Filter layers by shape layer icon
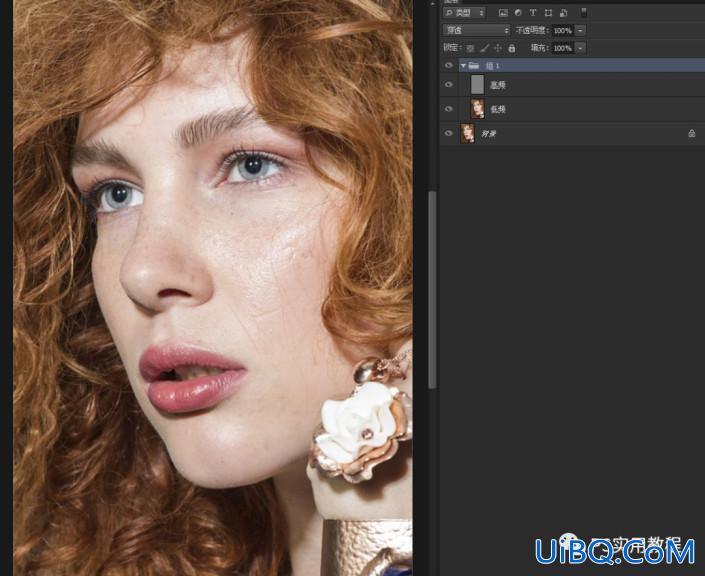The image size is (705, 576). point(548,13)
